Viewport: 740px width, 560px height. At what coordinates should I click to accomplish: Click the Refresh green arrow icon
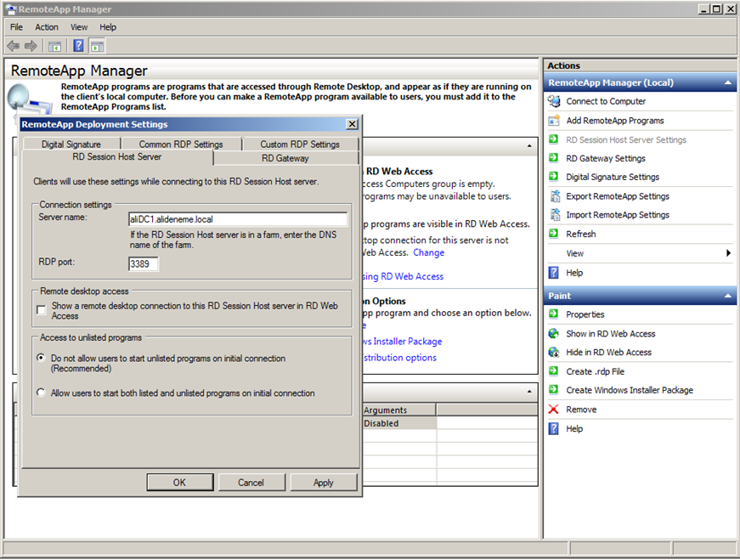pos(554,233)
